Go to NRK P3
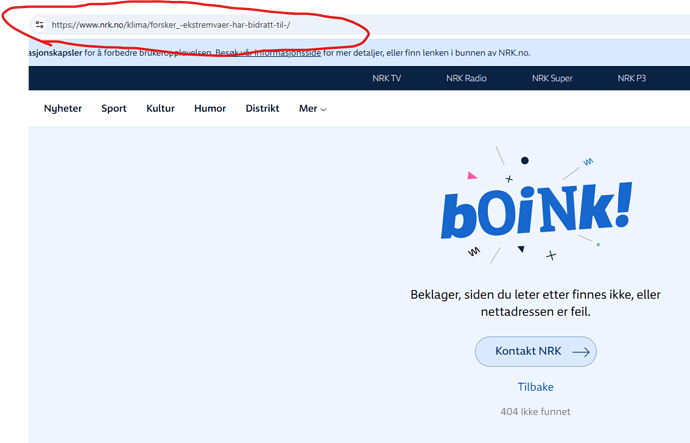The image size is (690, 443). [631, 78]
